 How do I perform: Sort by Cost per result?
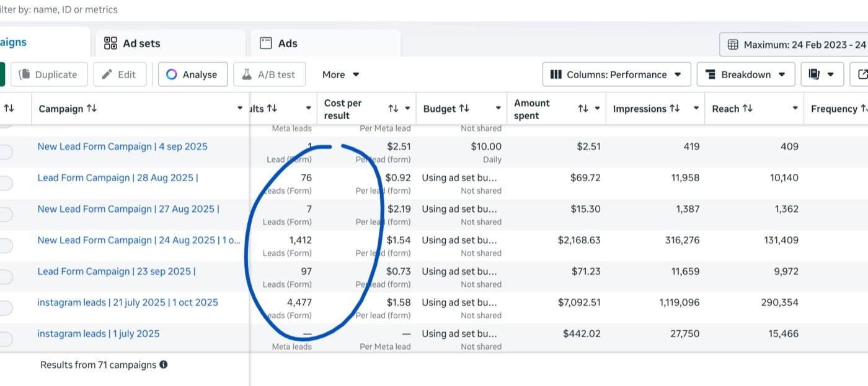393,109
